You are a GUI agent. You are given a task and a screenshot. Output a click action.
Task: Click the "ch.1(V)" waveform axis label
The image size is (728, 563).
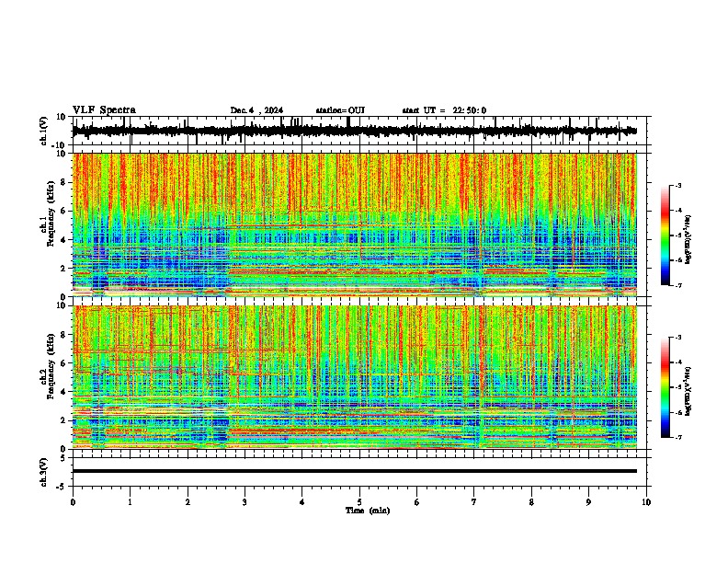click(44, 132)
